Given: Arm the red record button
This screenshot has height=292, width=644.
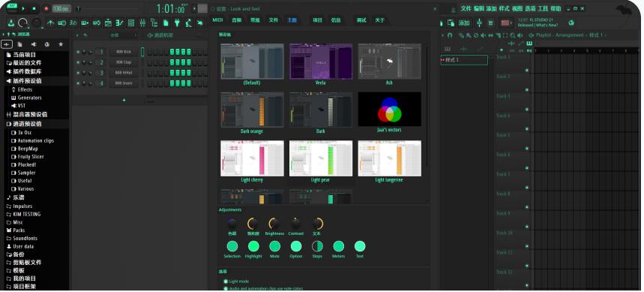Looking at the screenshot, I should pos(46,8).
